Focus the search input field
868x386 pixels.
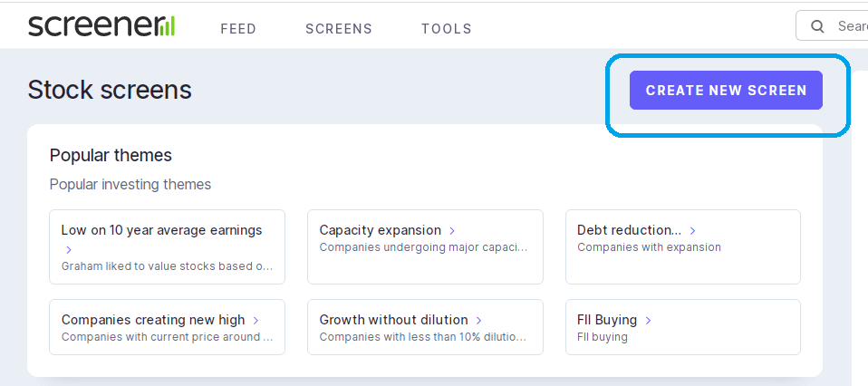coord(832,26)
